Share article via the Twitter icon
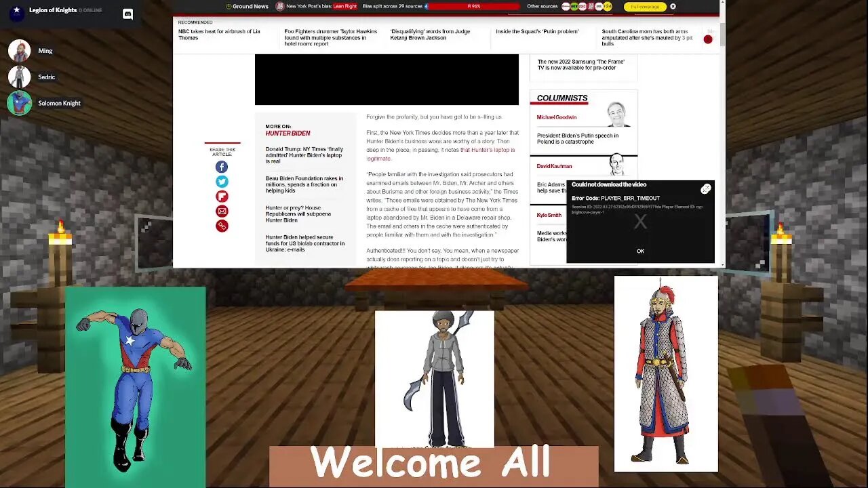Image resolution: width=868 pixels, height=488 pixels. (x=222, y=182)
